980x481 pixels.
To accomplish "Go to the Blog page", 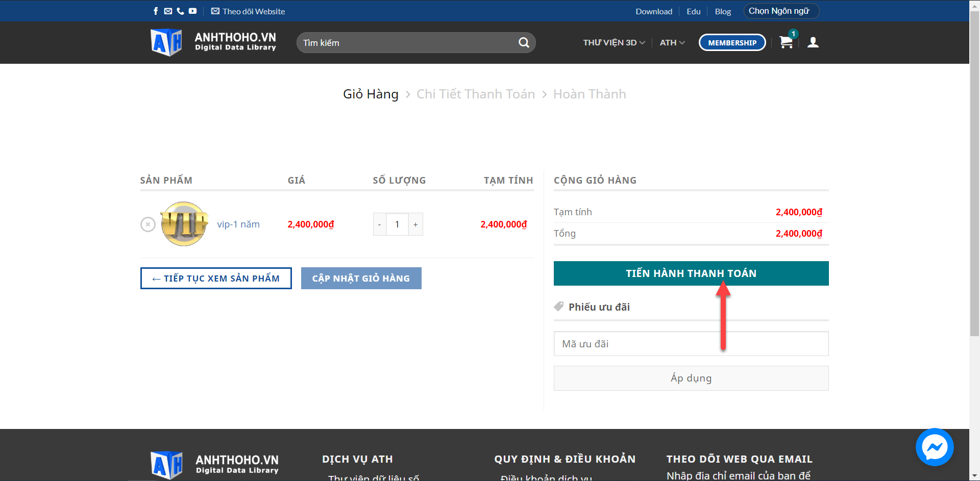I will click(x=723, y=12).
